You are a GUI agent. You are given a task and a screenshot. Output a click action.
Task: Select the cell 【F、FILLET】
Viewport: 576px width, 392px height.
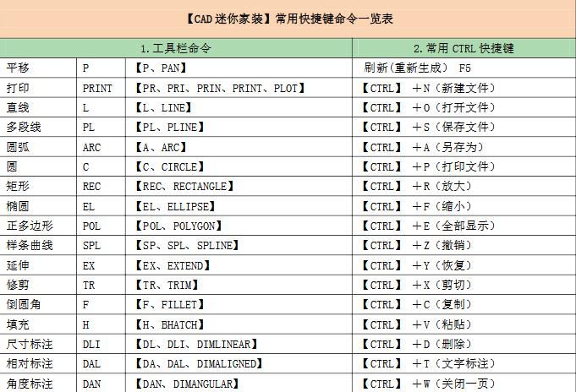(239, 305)
